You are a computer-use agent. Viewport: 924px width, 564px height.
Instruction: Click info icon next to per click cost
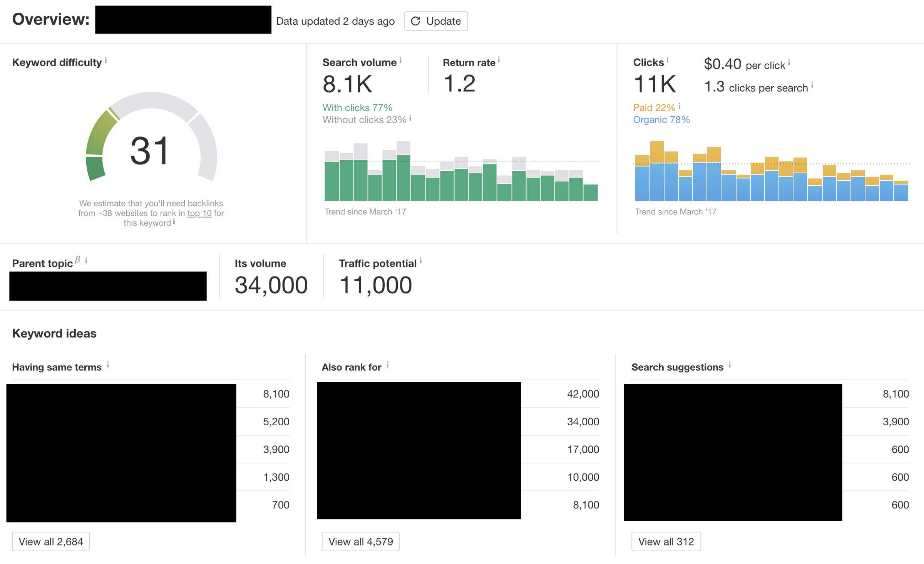point(789,63)
